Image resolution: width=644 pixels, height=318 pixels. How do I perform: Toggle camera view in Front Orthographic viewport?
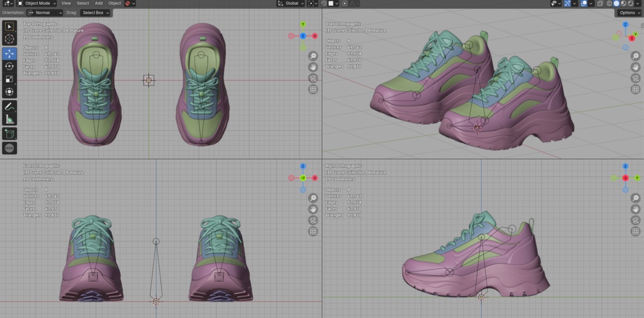point(313,221)
